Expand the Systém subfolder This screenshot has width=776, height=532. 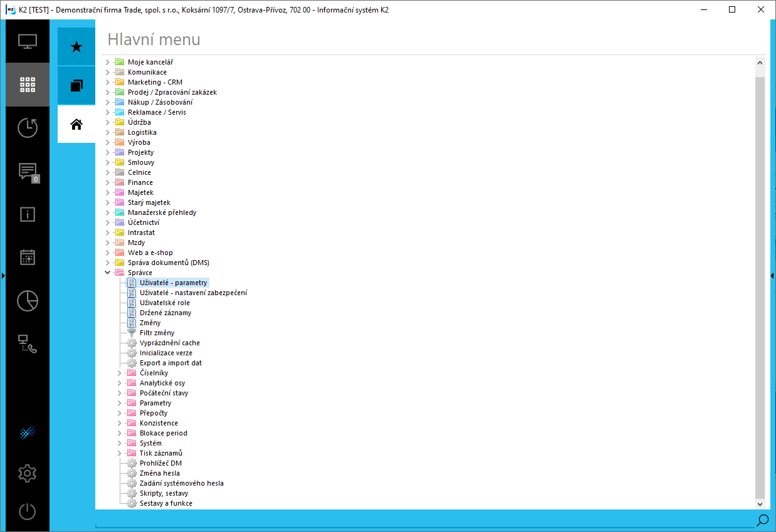(120, 443)
